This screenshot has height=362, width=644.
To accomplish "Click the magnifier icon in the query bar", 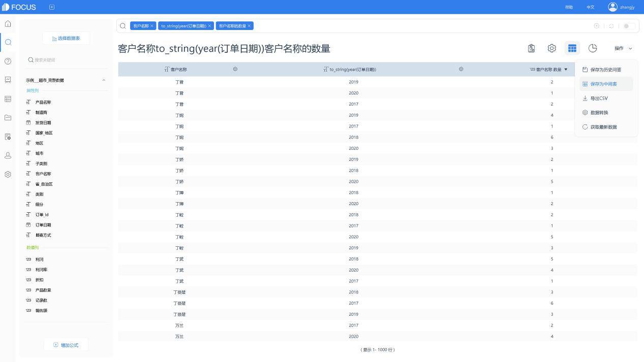I will (123, 26).
